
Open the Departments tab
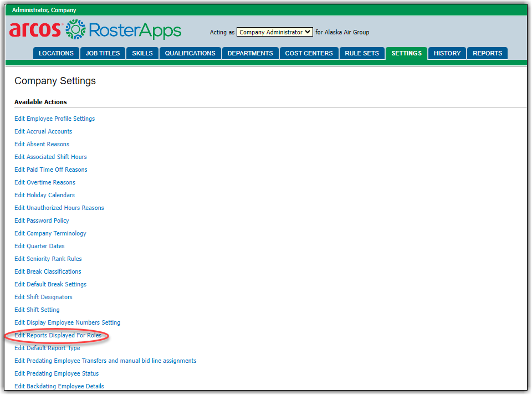click(x=250, y=53)
